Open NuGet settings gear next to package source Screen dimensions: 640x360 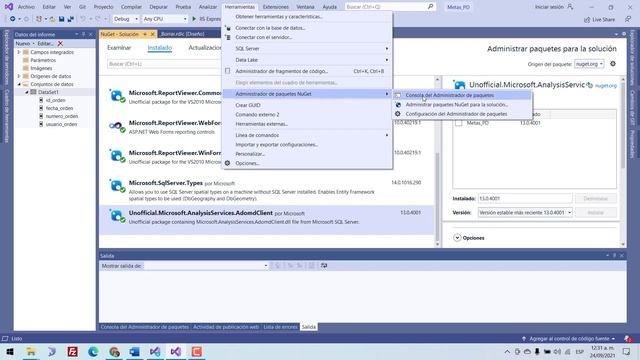point(613,64)
